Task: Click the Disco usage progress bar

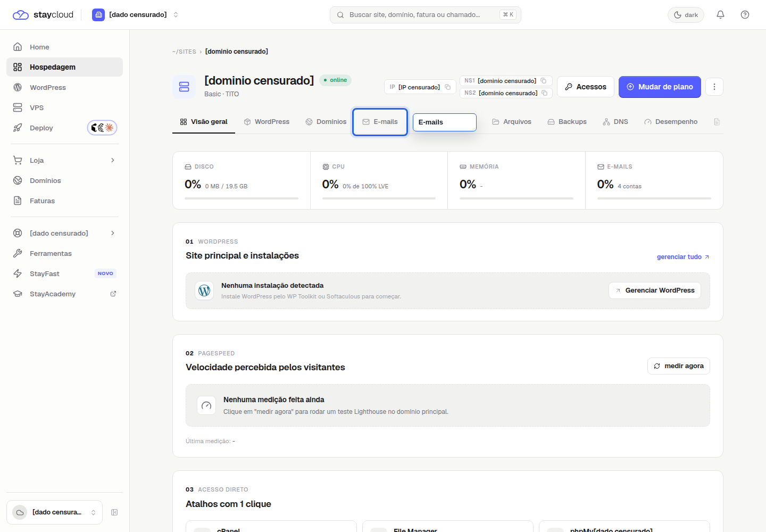Action: point(242,198)
